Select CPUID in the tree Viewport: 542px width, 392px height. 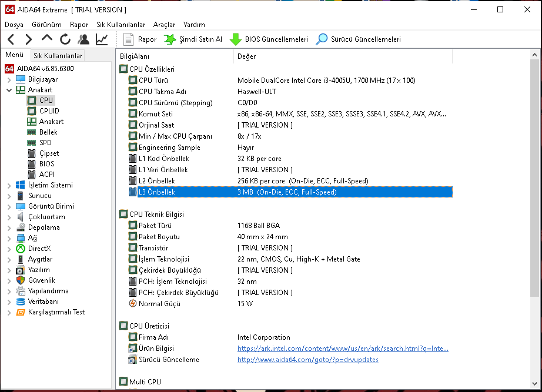49,111
